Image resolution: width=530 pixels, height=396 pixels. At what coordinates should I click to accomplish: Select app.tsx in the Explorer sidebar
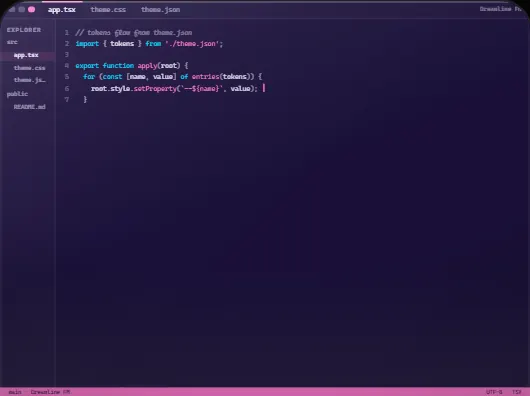[26, 55]
